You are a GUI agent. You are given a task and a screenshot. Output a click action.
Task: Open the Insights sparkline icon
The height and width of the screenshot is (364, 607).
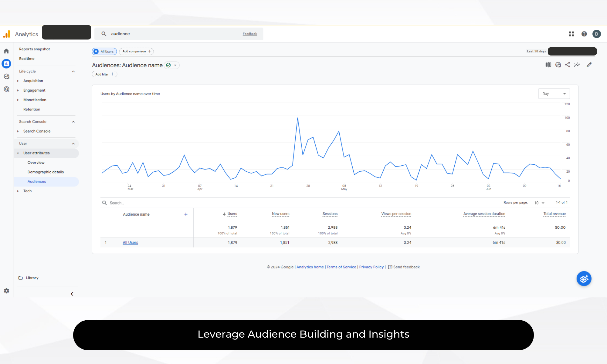tap(577, 65)
